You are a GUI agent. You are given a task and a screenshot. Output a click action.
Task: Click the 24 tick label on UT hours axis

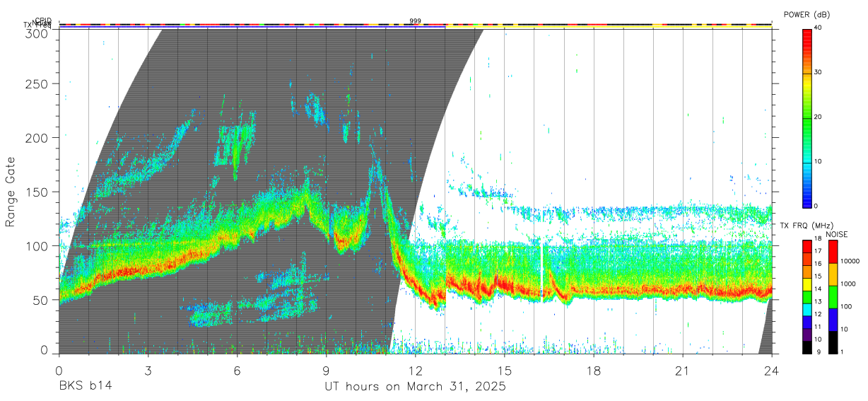[x=772, y=371]
